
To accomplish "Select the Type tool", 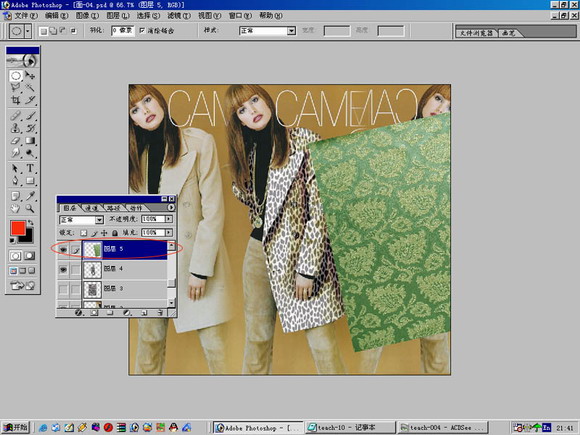I will [x=30, y=168].
